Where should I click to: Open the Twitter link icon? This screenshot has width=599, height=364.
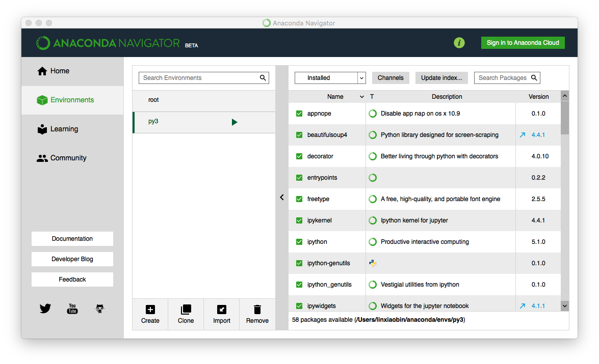point(45,309)
